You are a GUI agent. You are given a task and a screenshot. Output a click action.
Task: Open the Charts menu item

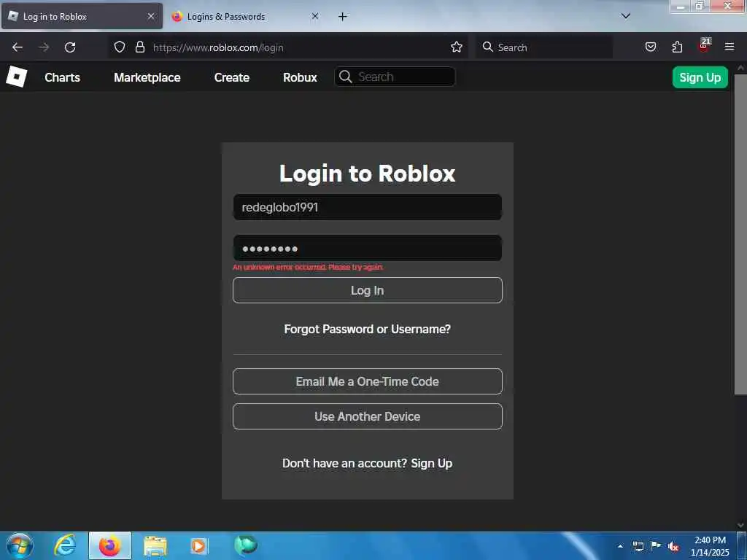63,77
